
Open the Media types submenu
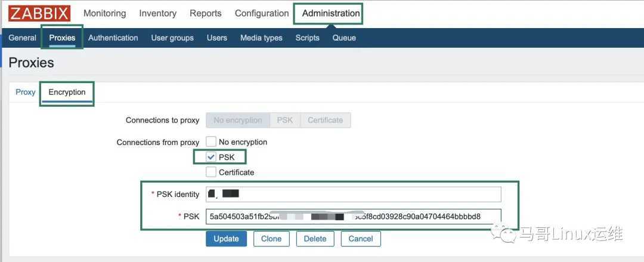click(x=261, y=38)
